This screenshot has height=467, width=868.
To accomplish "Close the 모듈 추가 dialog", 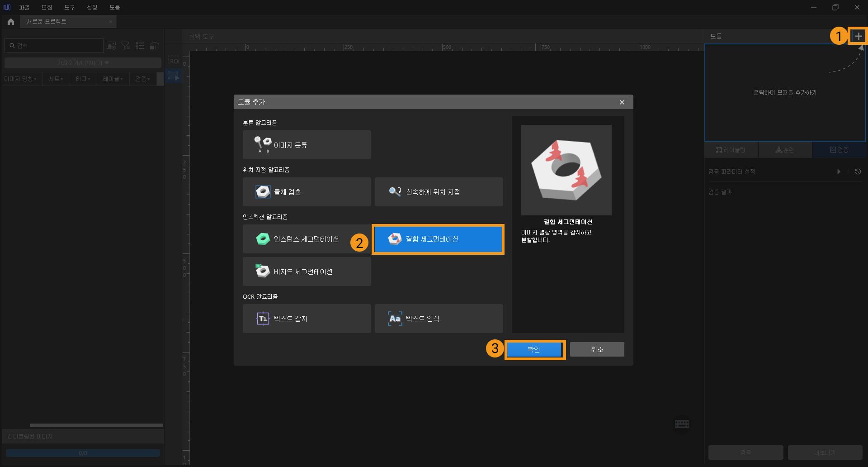I will click(x=622, y=102).
